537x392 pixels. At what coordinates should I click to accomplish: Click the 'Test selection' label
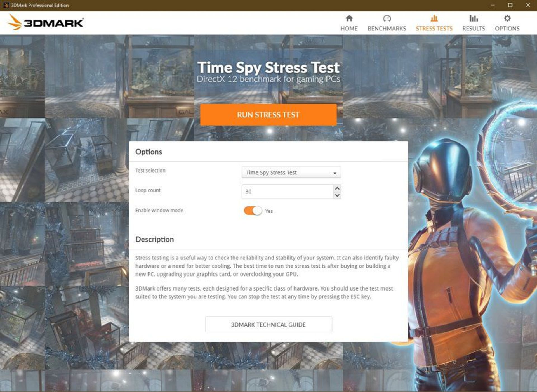point(150,170)
